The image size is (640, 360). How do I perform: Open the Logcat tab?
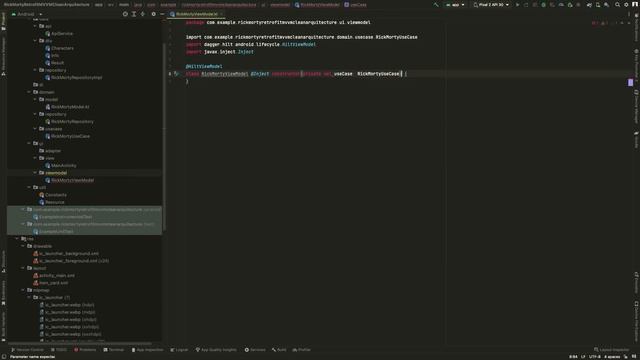[x=179, y=350]
